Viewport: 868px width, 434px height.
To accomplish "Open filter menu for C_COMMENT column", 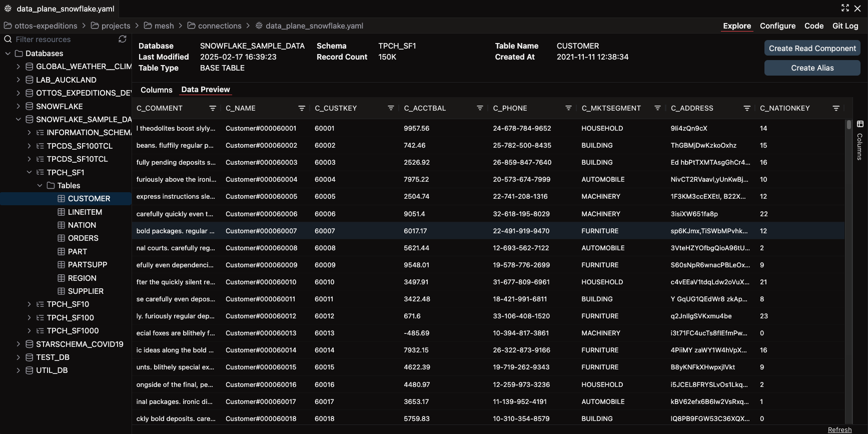I will click(213, 108).
